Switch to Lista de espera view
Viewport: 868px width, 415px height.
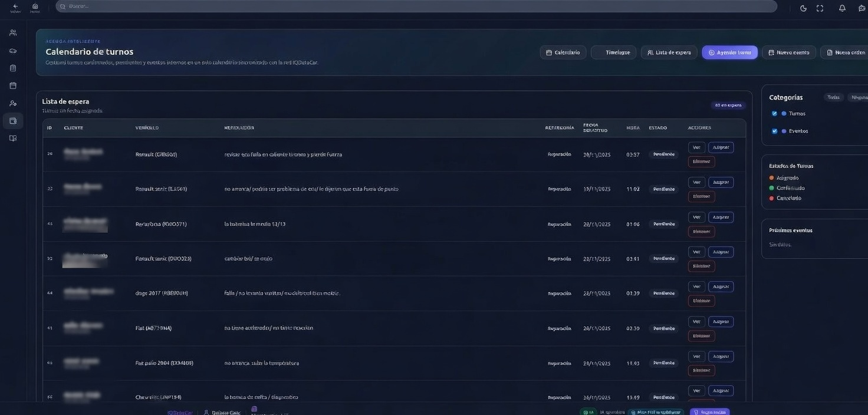click(669, 52)
